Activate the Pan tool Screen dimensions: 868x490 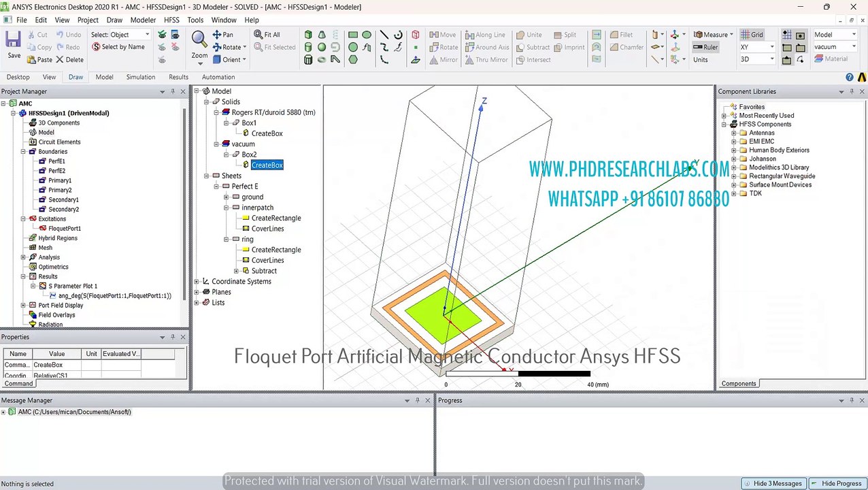(222, 35)
